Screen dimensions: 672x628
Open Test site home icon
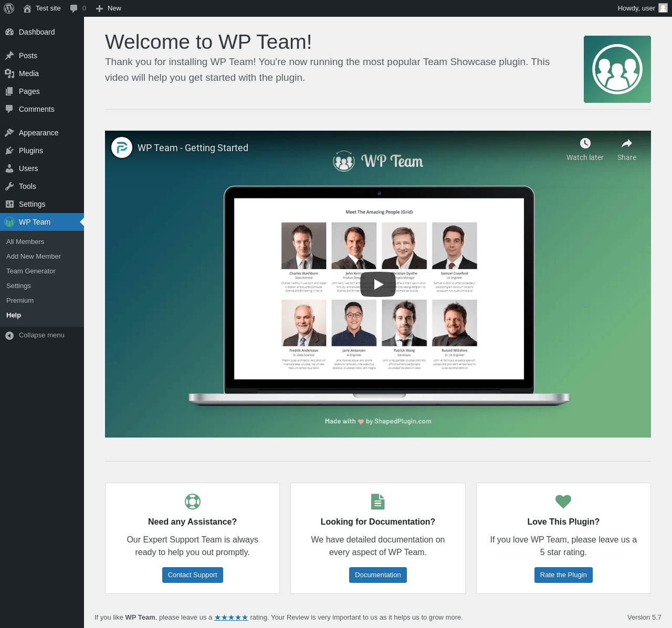27,8
